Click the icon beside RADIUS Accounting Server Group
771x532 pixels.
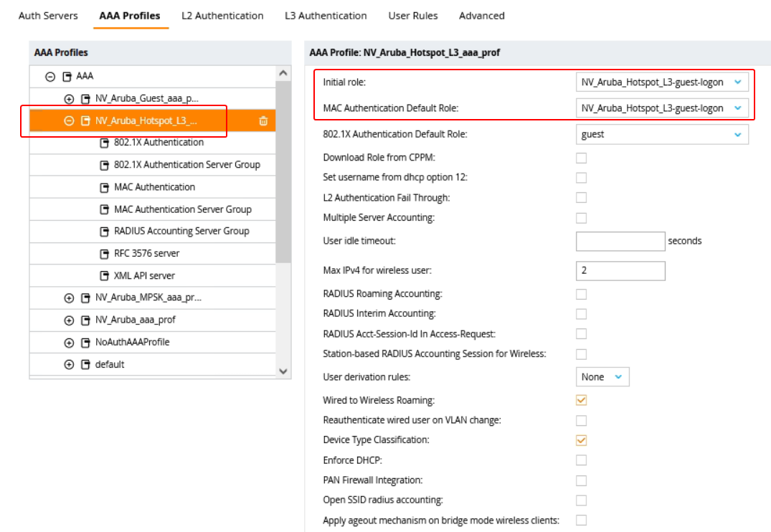(104, 232)
